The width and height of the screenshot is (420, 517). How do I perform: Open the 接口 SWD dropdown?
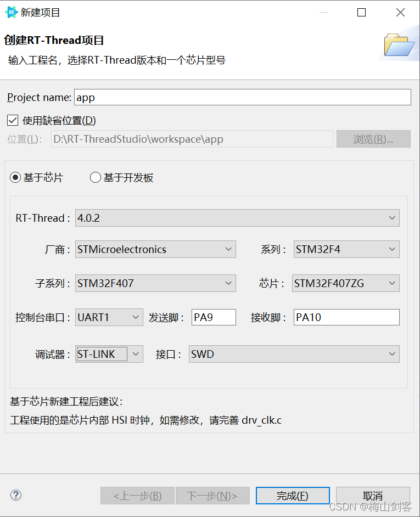click(294, 354)
